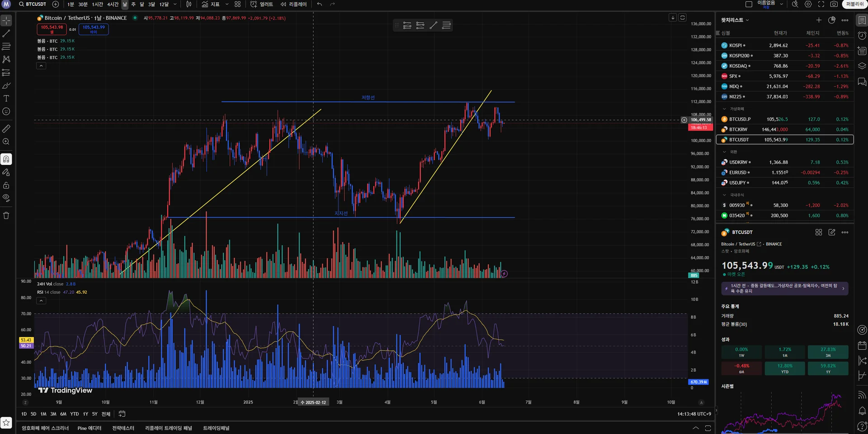This screenshot has height=434, width=868.
Task: Open the layout grid selector icon
Action: pyautogui.click(x=237, y=4)
